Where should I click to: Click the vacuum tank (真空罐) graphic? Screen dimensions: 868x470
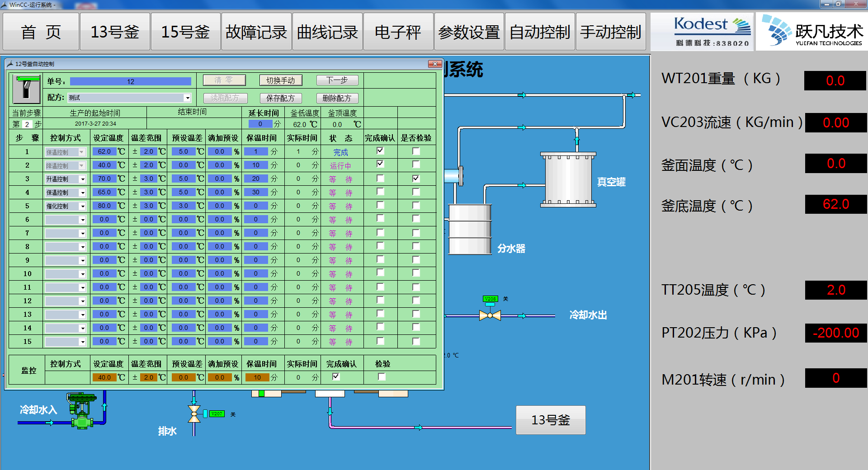(x=568, y=180)
